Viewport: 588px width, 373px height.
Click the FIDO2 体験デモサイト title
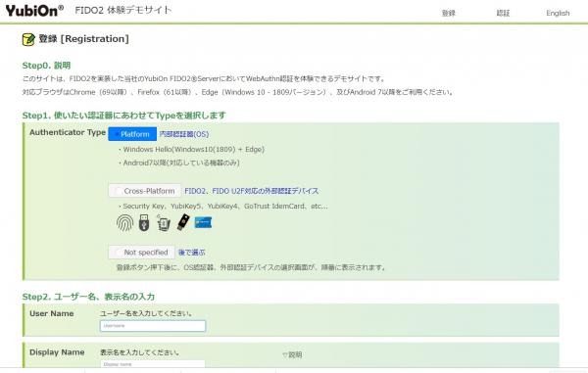[x=123, y=10]
